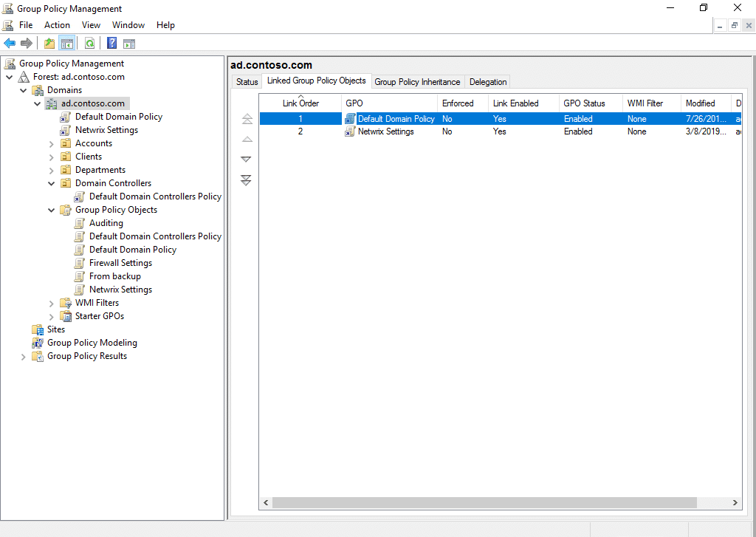The image size is (756, 537).
Task: Click the Group Policy Modeling icon
Action: coord(38,343)
